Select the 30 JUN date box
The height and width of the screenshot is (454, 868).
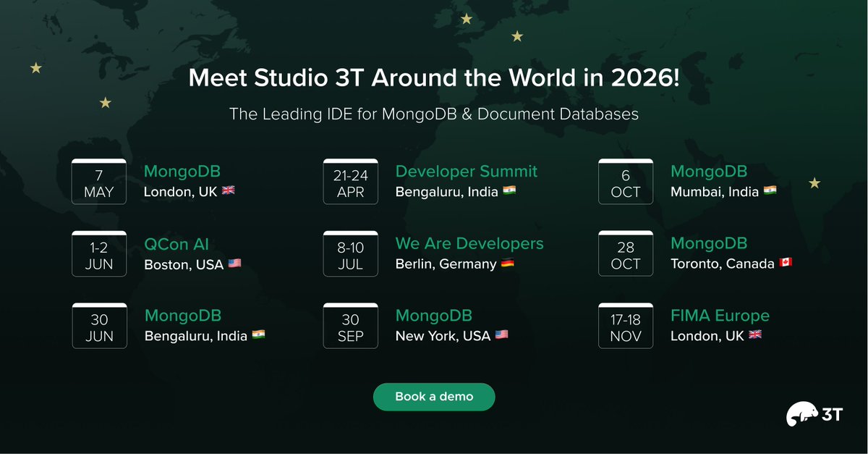click(x=99, y=326)
